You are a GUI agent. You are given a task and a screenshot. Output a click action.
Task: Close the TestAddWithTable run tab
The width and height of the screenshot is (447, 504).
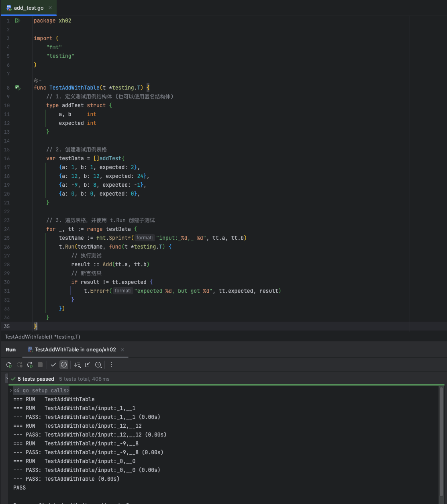point(122,350)
